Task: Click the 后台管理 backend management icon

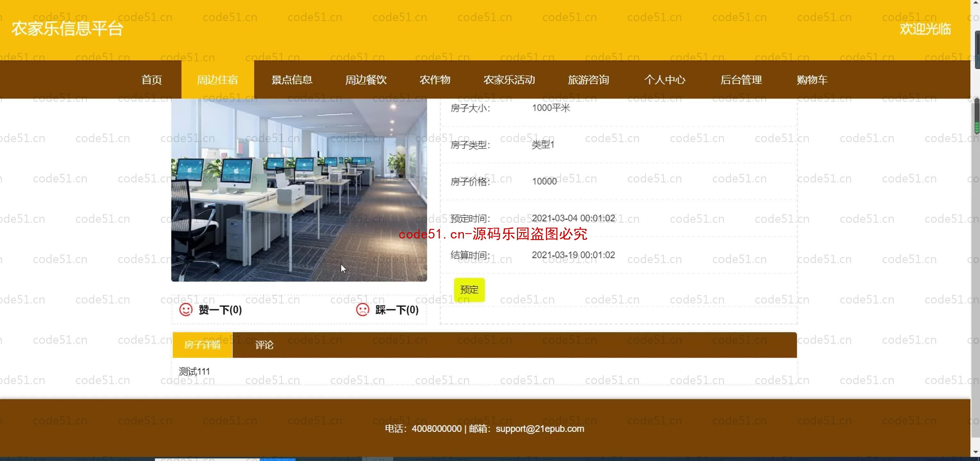Action: pyautogui.click(x=741, y=79)
